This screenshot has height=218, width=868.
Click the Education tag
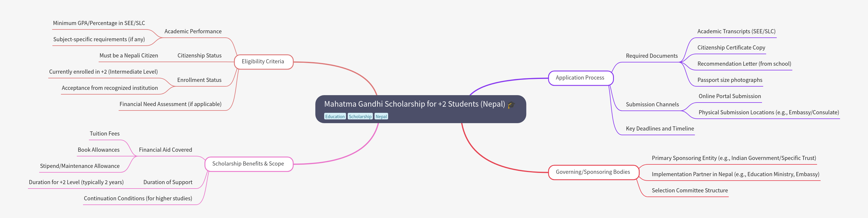[334, 117]
